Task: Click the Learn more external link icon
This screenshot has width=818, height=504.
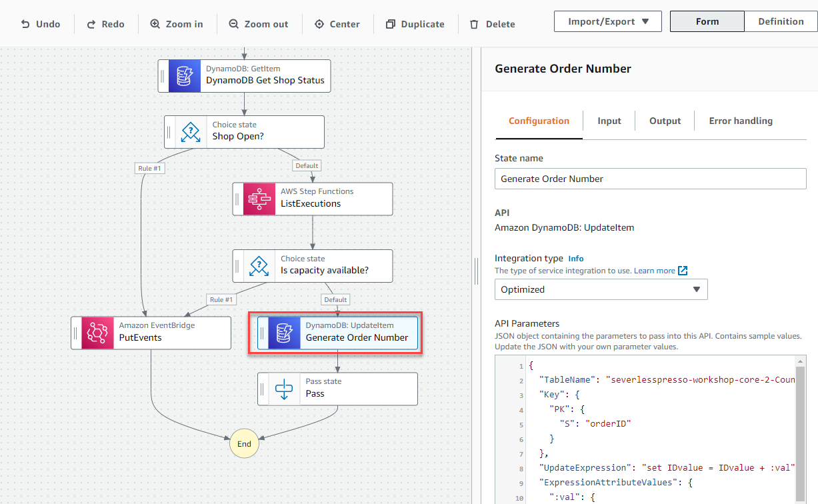Action: pos(683,271)
